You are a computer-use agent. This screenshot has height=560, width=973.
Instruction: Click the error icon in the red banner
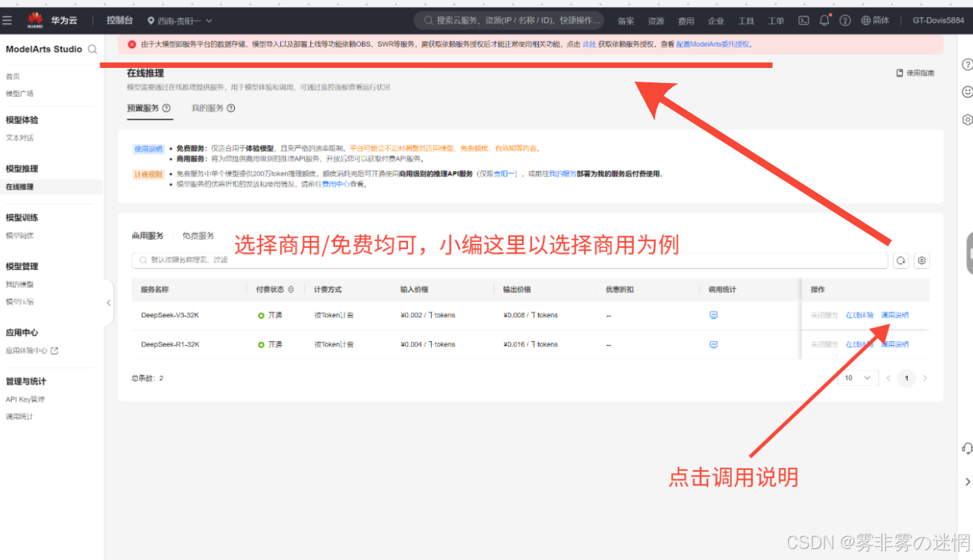click(x=132, y=45)
